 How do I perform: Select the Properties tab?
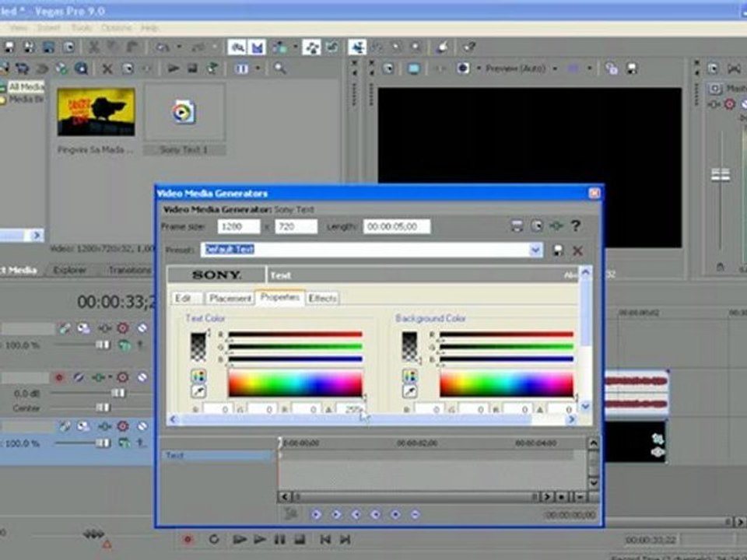(279, 297)
